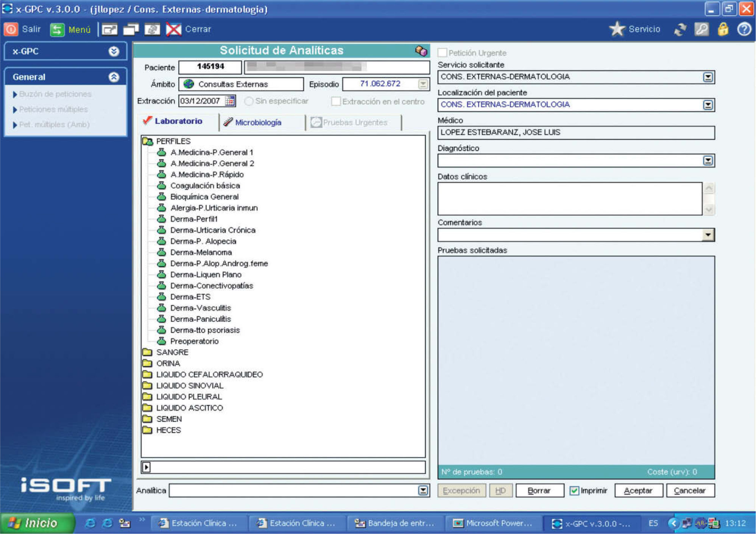Open the calendar next to the Extracción date
Image resolution: width=756 pixels, height=534 pixels.
click(x=230, y=101)
